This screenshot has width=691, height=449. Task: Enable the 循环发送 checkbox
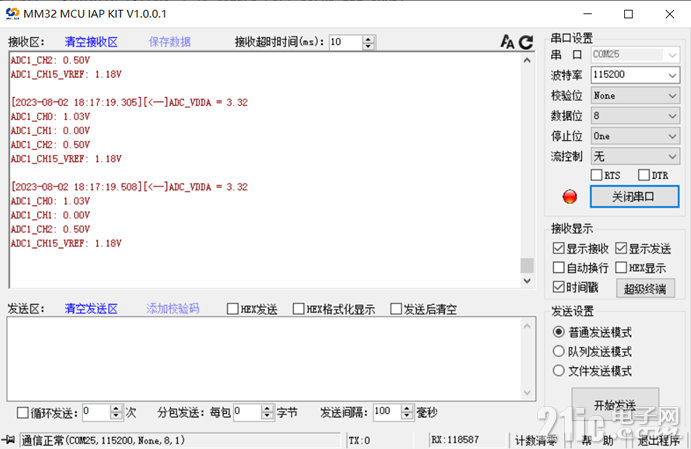click(22, 413)
